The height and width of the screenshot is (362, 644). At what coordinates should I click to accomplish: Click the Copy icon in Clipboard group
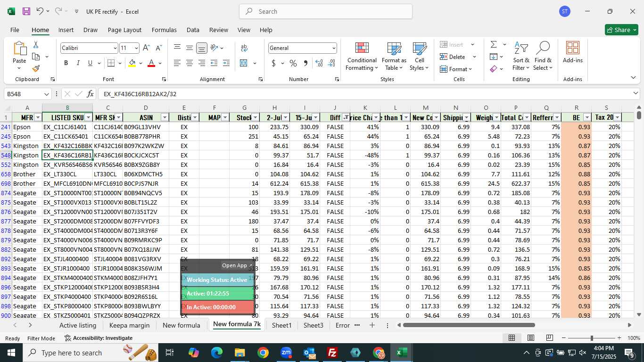[x=36, y=57]
